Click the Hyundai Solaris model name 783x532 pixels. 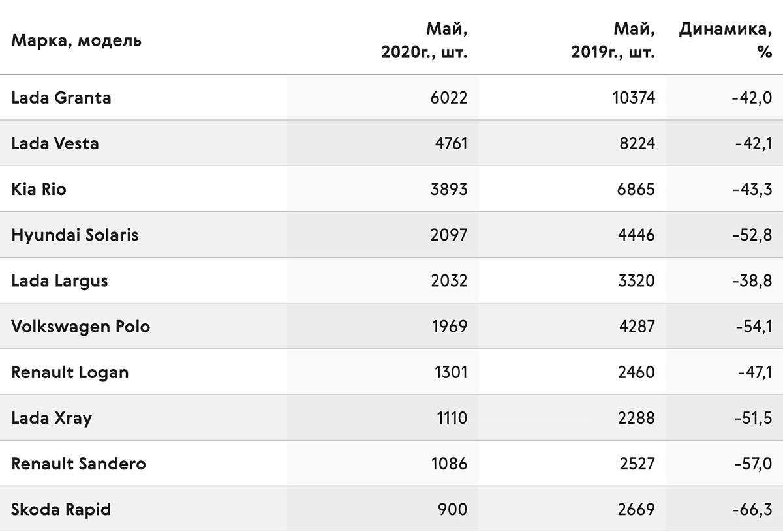[x=75, y=235]
